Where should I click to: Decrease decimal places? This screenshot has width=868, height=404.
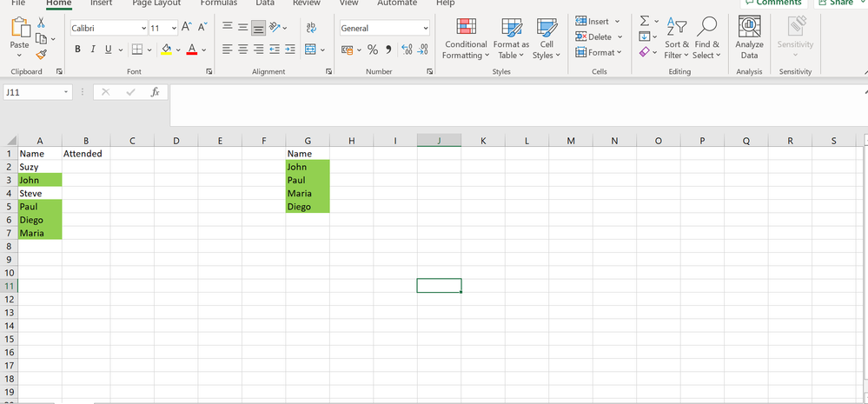[422, 50]
